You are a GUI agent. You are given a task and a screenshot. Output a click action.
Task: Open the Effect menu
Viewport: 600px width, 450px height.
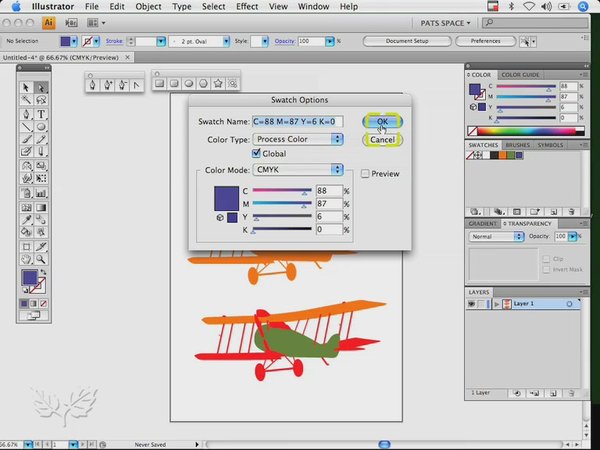click(247, 7)
